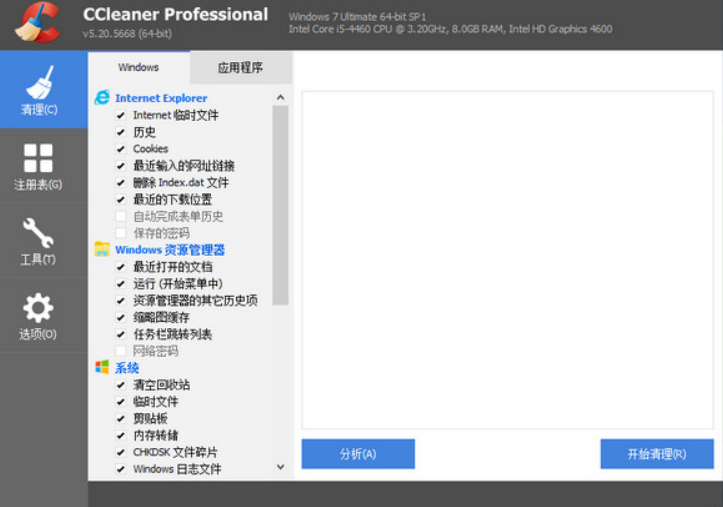Toggle 任务栏跳转列表 checkbox
Viewport: 723px width, 507px height.
click(121, 334)
